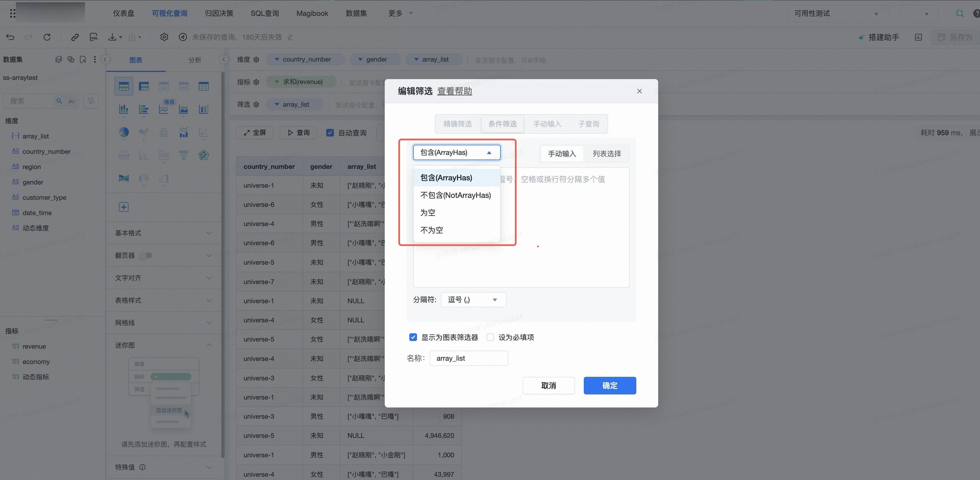The height and width of the screenshot is (480, 980).
Task: Choose NotArrayHas option in list
Action: pos(457,195)
